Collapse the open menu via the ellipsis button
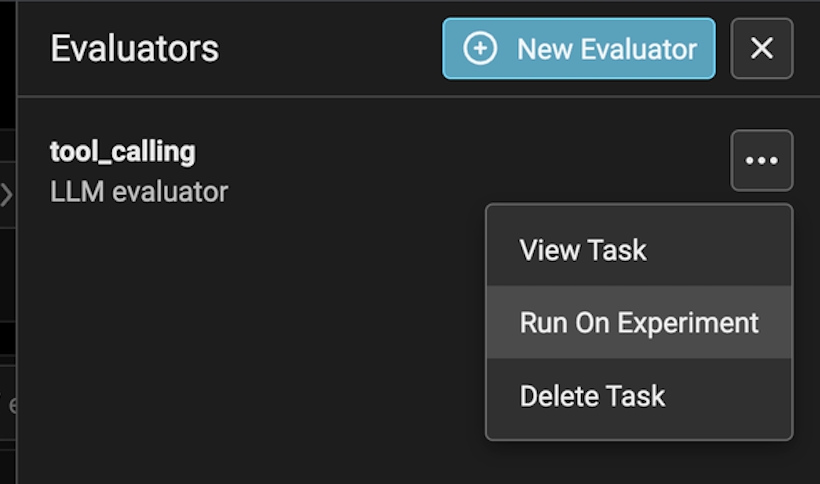The width and height of the screenshot is (820, 484). pyautogui.click(x=761, y=160)
